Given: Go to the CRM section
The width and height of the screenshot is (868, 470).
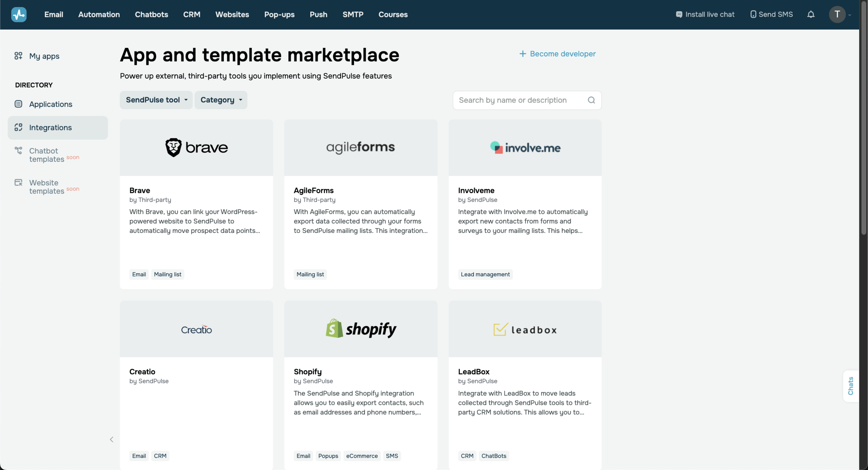Looking at the screenshot, I should tap(192, 15).
